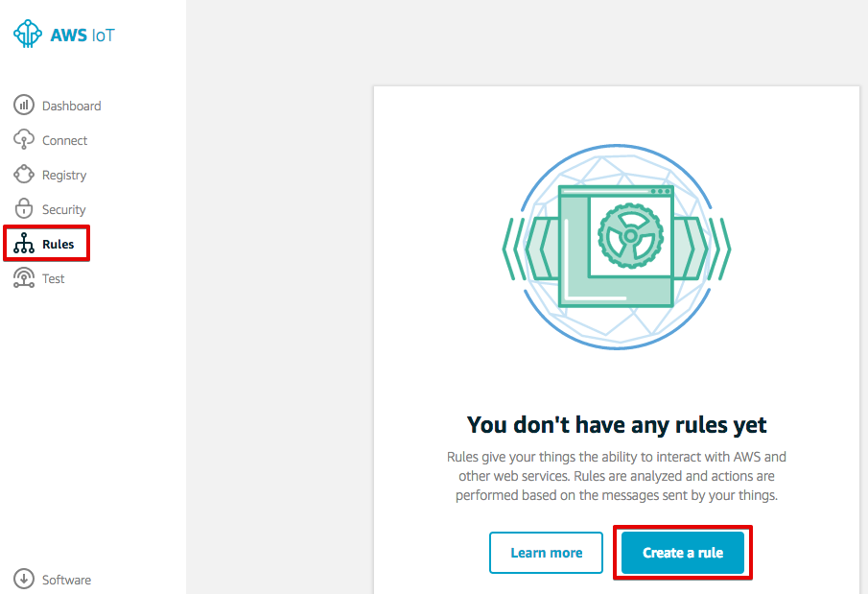Open the Security section label
Viewport: 868px width, 594px height.
pos(63,209)
